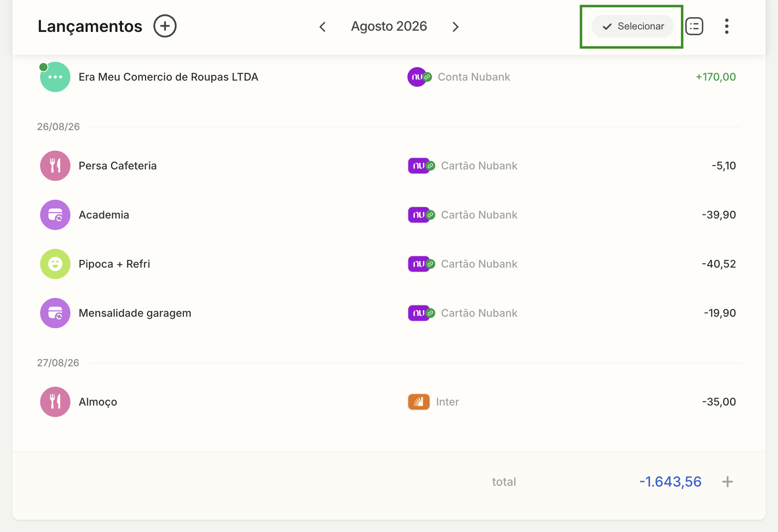This screenshot has width=778, height=532.
Task: Add a new lançamento with the plus circle
Action: [x=165, y=26]
